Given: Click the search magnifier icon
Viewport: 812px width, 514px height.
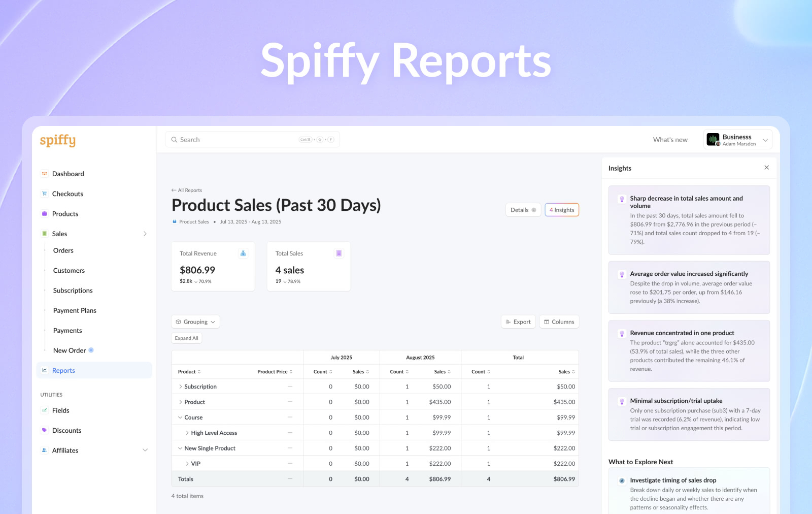Looking at the screenshot, I should (x=174, y=140).
